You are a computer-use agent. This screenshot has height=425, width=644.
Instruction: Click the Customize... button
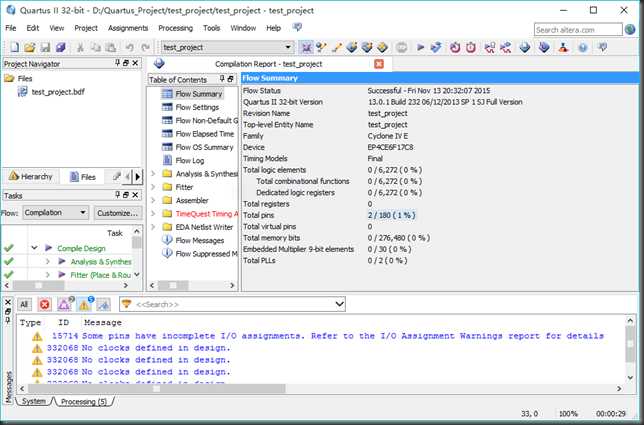click(x=117, y=213)
